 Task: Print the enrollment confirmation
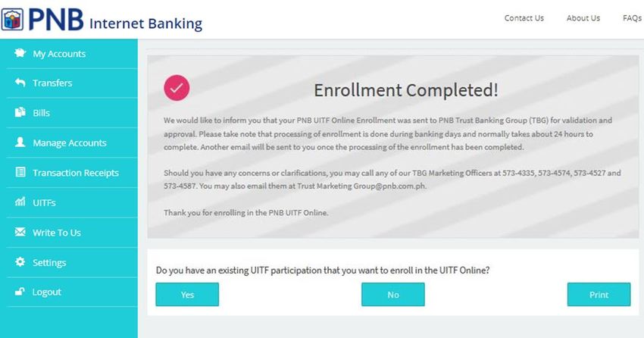pyautogui.click(x=599, y=295)
